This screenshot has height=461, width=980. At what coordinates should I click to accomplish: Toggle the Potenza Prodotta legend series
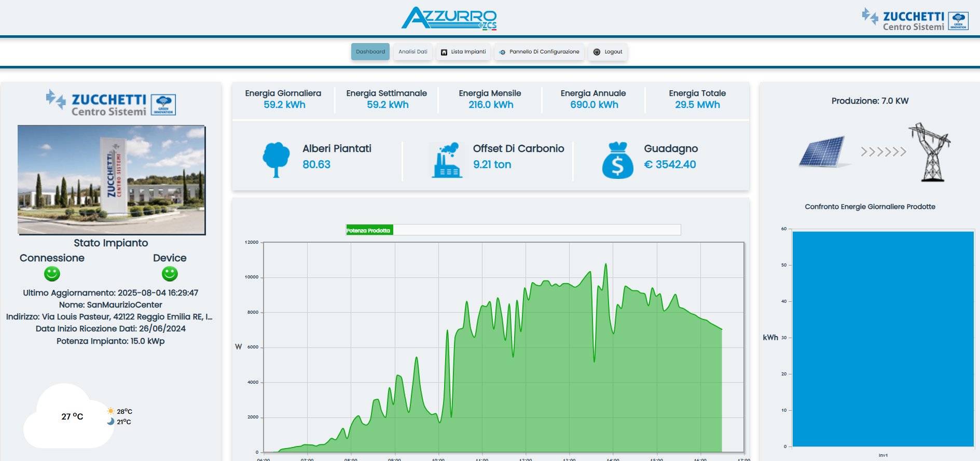pos(369,230)
